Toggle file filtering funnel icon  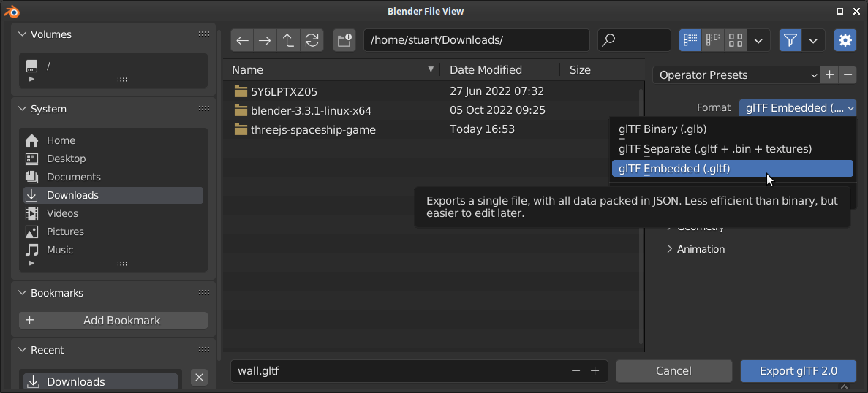(x=790, y=40)
